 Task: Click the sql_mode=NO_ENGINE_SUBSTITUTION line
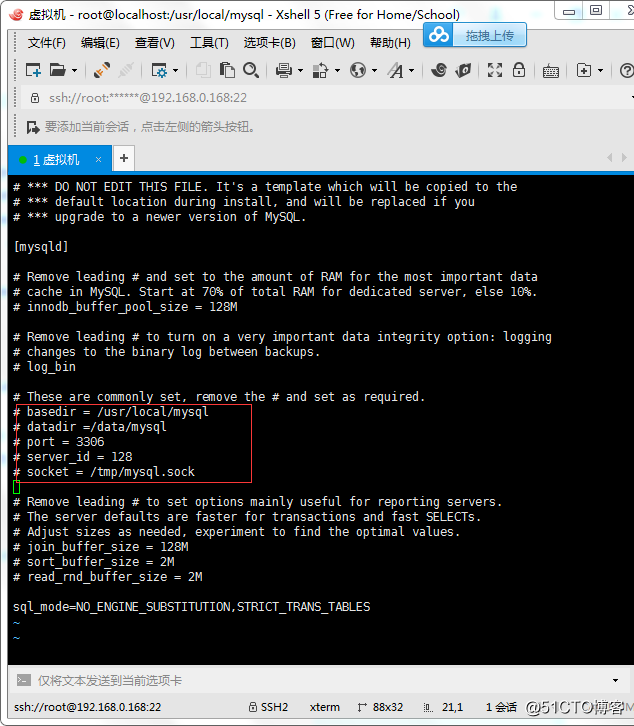(x=192, y=607)
